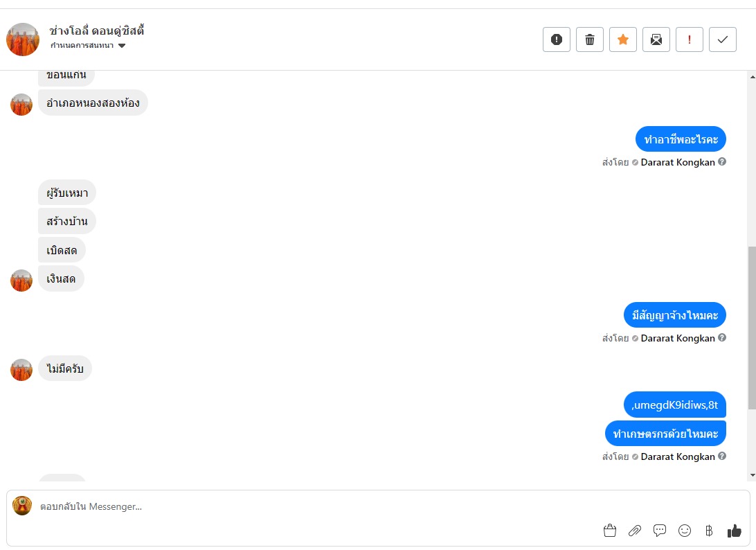Attach a file with paperclip icon

pyautogui.click(x=634, y=531)
